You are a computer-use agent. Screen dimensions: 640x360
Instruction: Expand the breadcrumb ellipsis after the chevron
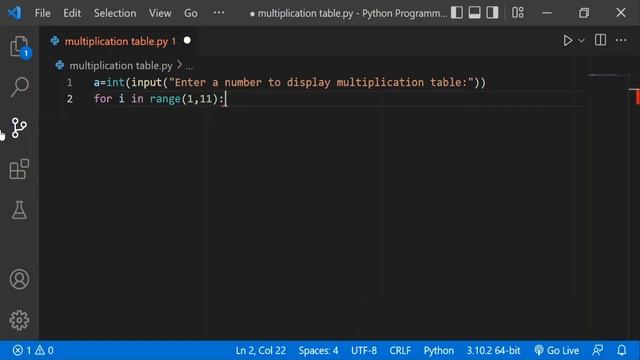pos(189,66)
